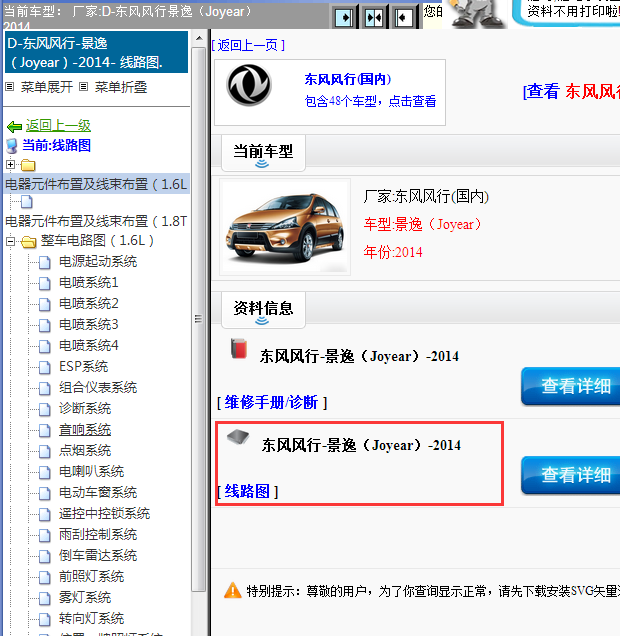Click the 菜单展开 list icon
620x636 pixels.
(9, 86)
